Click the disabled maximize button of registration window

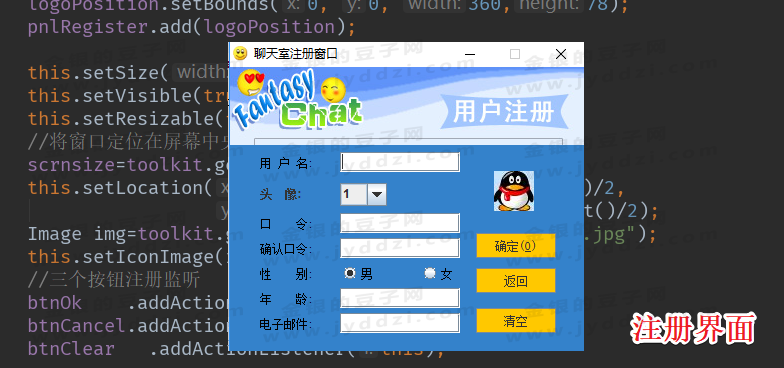(x=514, y=54)
